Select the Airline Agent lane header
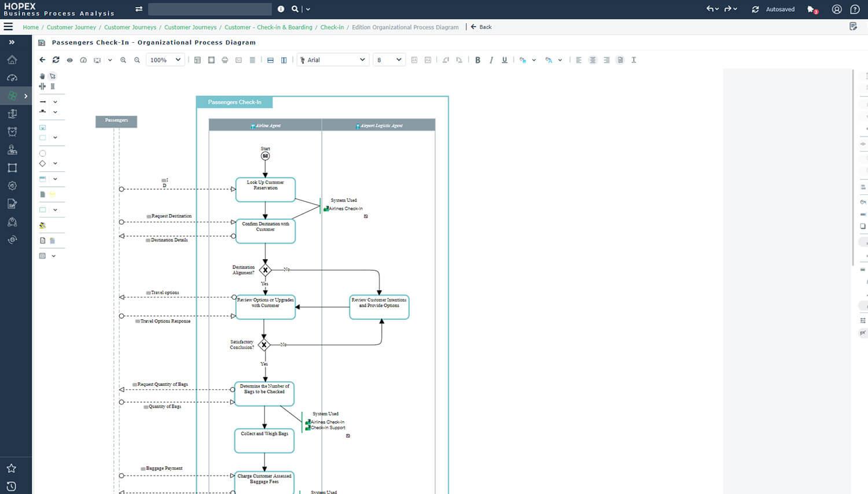Viewport: 868px width, 494px height. (265, 125)
